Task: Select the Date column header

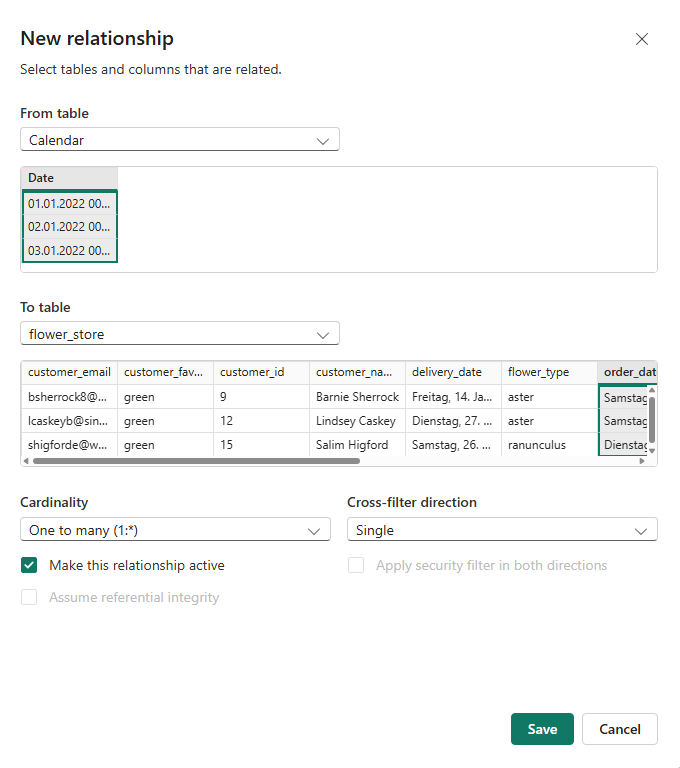Action: (x=68, y=178)
